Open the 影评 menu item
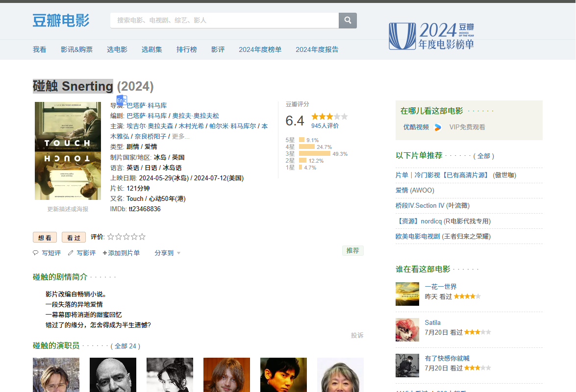Image resolution: width=576 pixels, height=392 pixels. pos(218,49)
